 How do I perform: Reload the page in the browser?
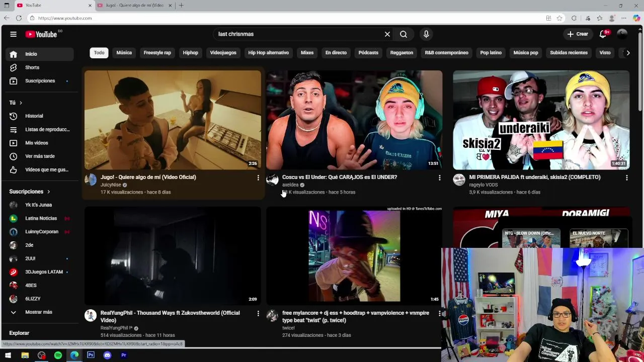point(19,18)
